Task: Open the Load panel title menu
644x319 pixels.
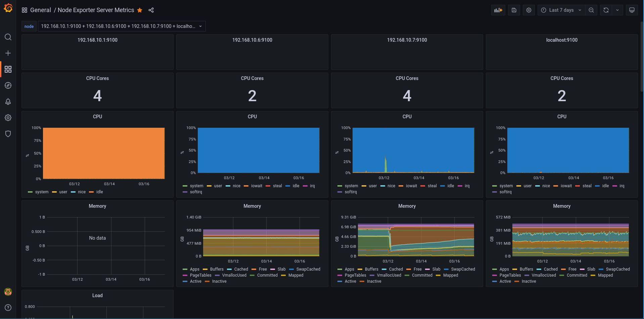Action: (97, 295)
